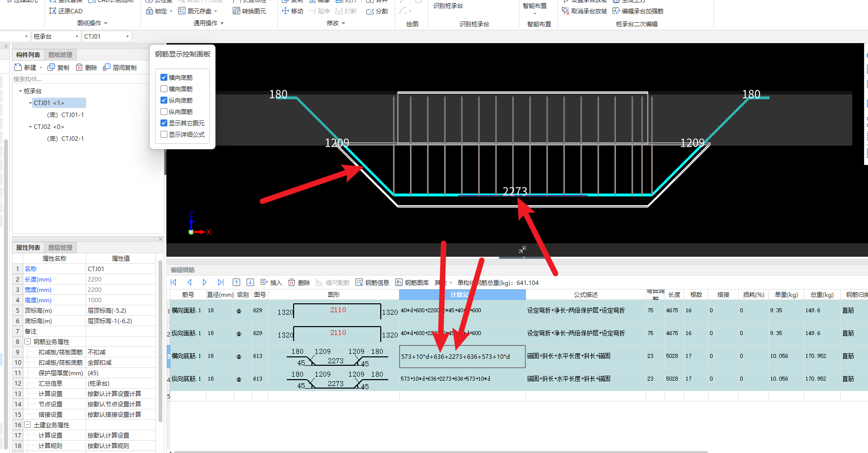This screenshot has width=868, height=453.
Task: Click the 复制 copy component icon
Action: coord(51,67)
